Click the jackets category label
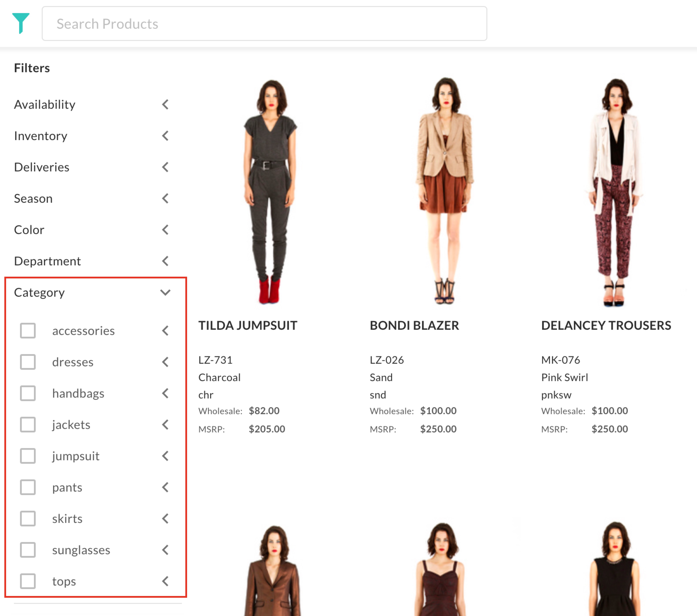 71,425
